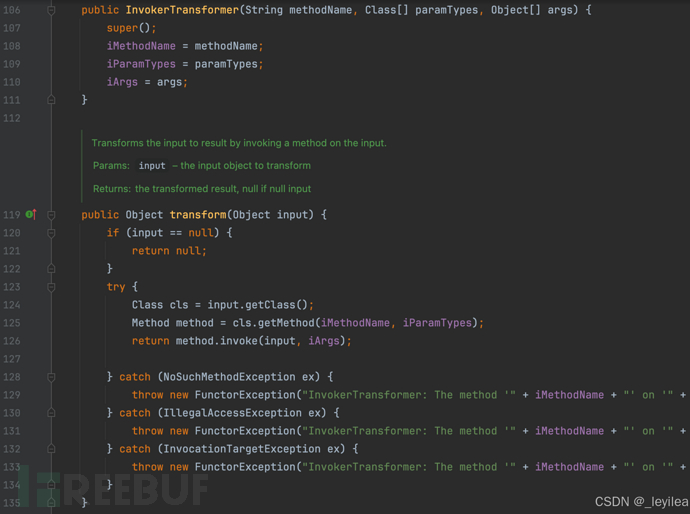Click the transform method name on line 119

point(198,215)
